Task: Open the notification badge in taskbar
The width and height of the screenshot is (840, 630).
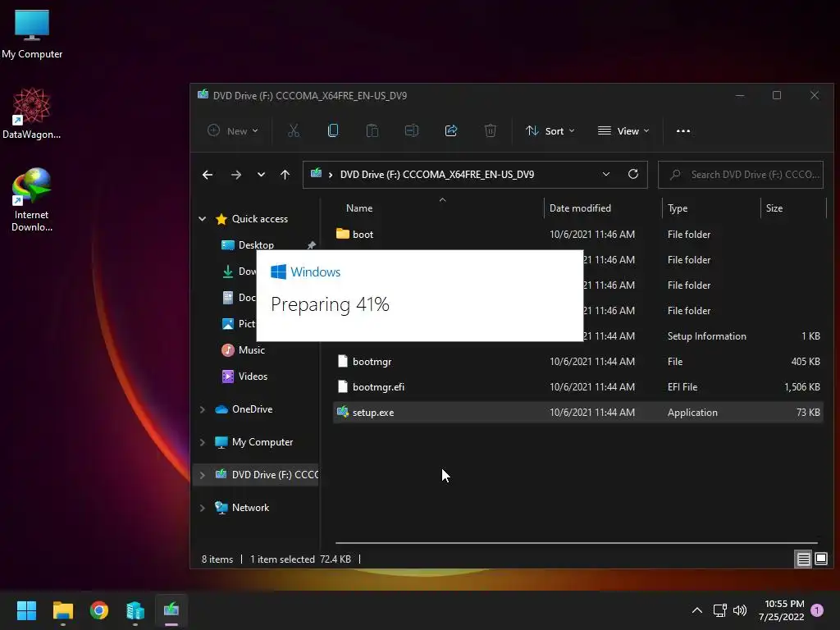Action: [x=817, y=610]
